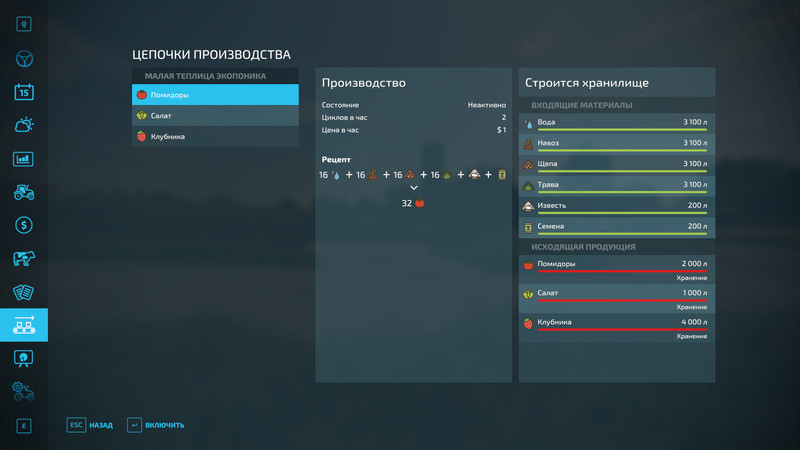Image resolution: width=800 pixels, height=450 pixels.
Task: Open the weather forecast page
Action: [x=24, y=125]
